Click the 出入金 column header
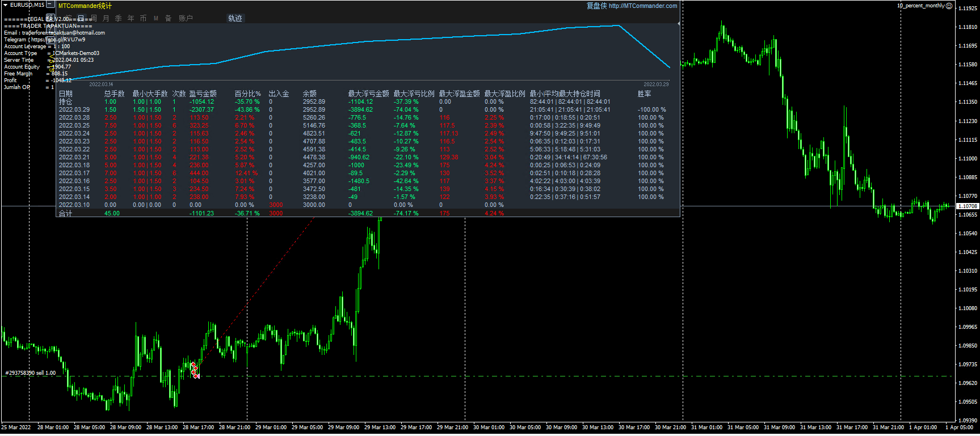The width and height of the screenshot is (980, 436). pyautogui.click(x=279, y=94)
